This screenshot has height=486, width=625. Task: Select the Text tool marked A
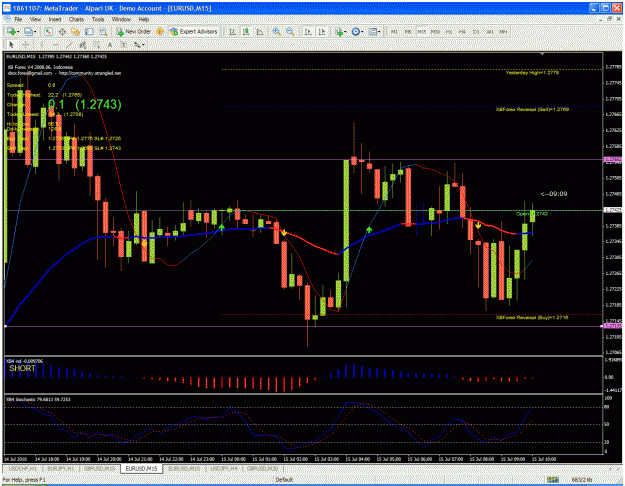point(110,45)
